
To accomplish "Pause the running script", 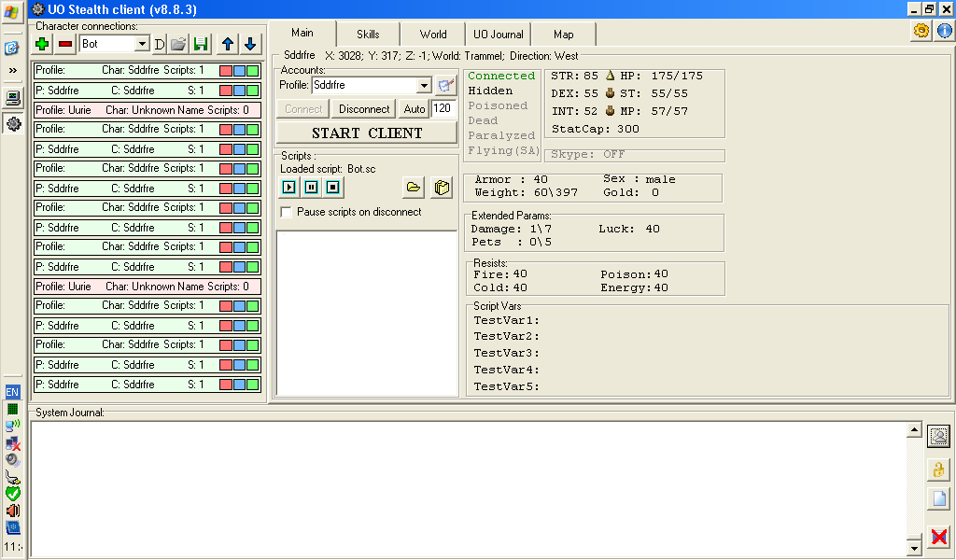I will pyautogui.click(x=311, y=188).
